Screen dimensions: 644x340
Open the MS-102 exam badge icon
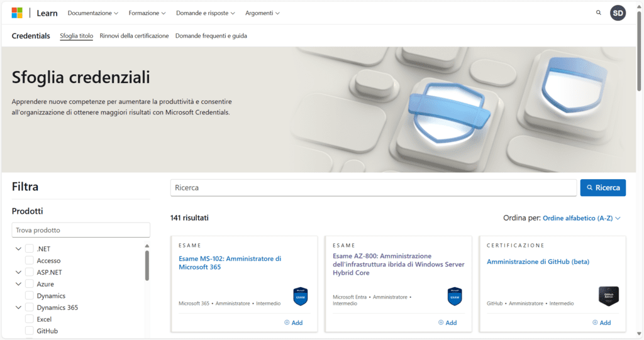[x=301, y=297]
